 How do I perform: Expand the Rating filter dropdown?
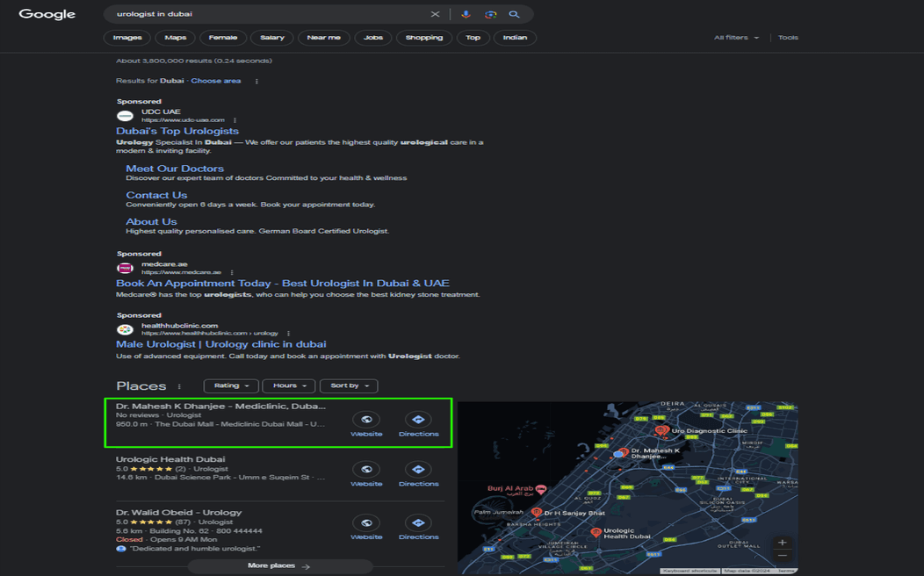pos(231,385)
